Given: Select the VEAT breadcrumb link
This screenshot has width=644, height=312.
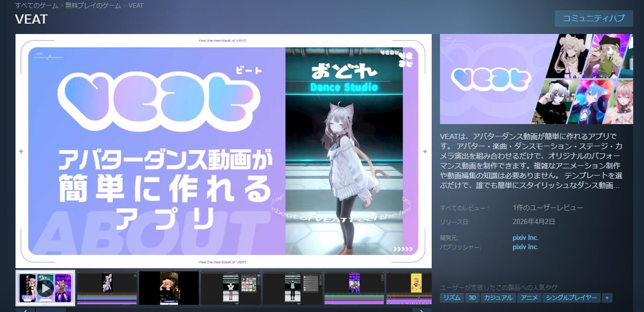Looking at the screenshot, I should coord(137,5).
